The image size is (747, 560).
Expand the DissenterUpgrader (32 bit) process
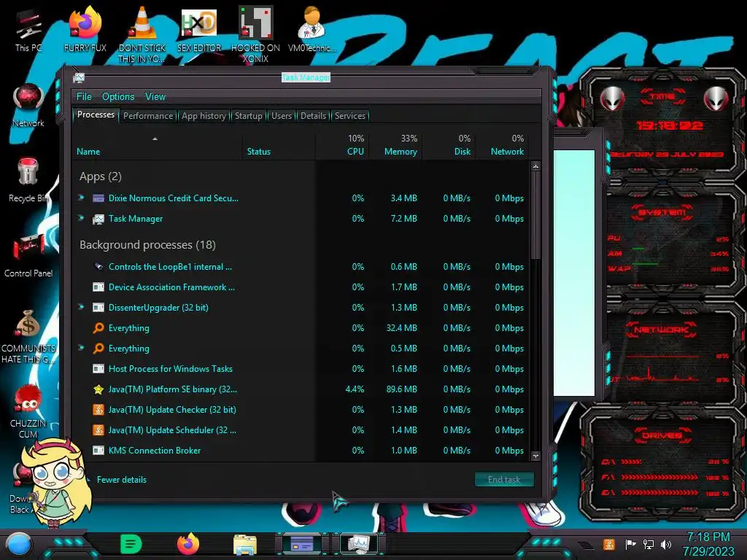(x=82, y=307)
